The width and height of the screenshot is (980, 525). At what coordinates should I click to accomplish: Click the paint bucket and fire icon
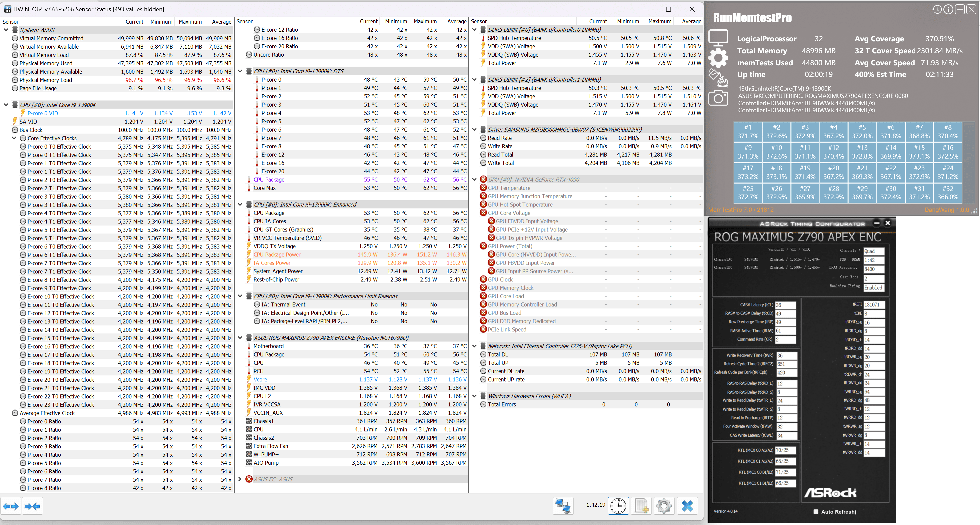pos(718,77)
